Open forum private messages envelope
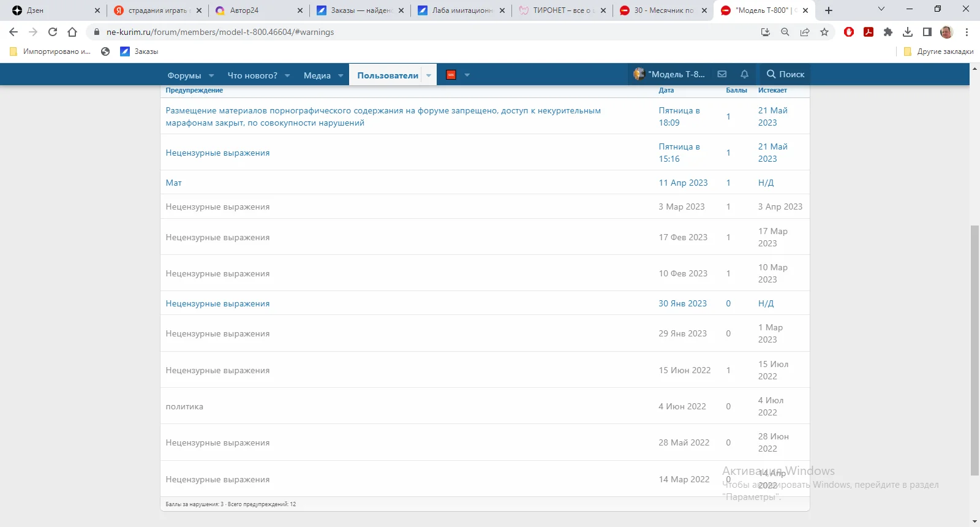The image size is (980, 527). tap(722, 74)
